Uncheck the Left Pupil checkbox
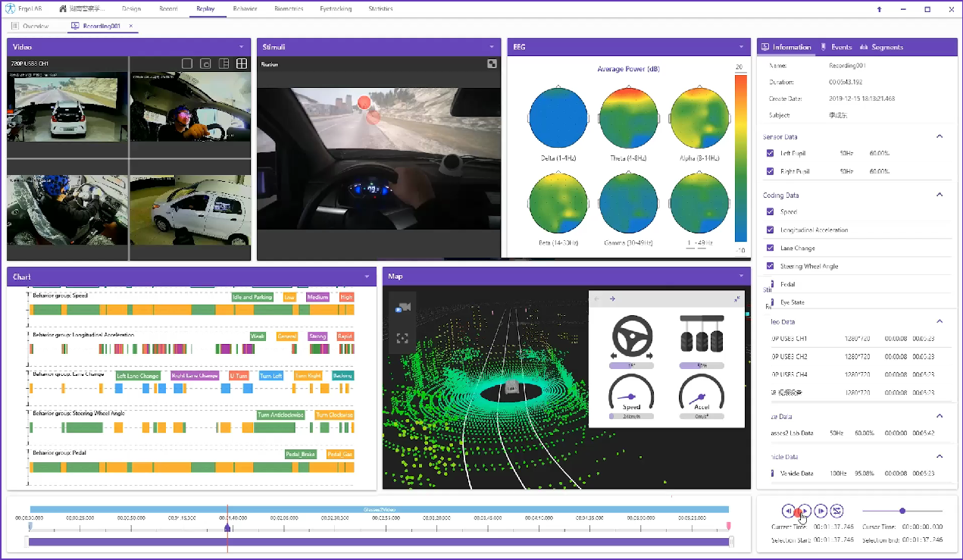963x560 pixels. pos(771,153)
